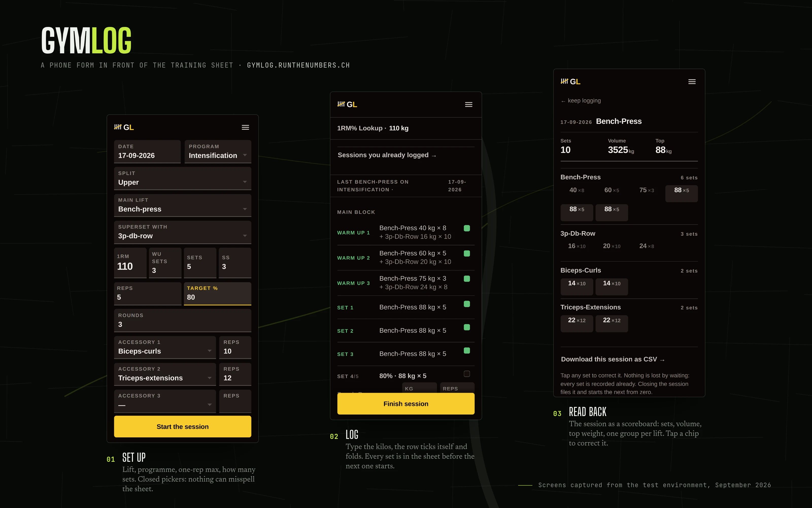Toggle the Warm Up 3 checkbox

click(467, 279)
